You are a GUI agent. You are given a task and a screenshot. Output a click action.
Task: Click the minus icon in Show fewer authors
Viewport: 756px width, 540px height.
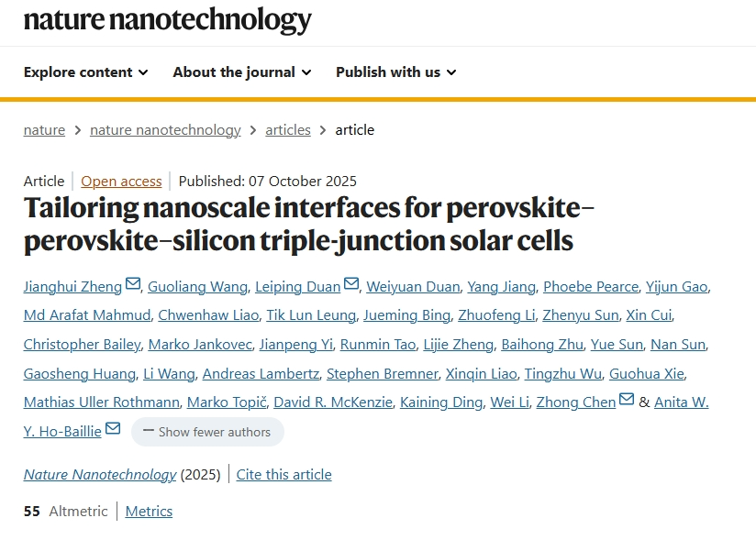(x=148, y=431)
